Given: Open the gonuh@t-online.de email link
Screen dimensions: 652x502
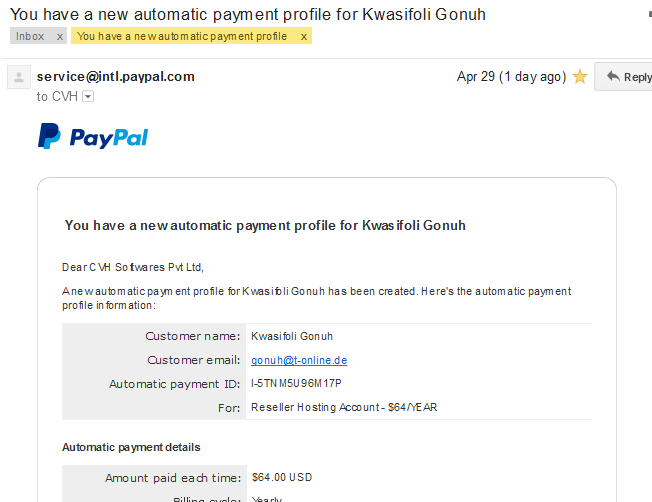Looking at the screenshot, I should coord(299,360).
